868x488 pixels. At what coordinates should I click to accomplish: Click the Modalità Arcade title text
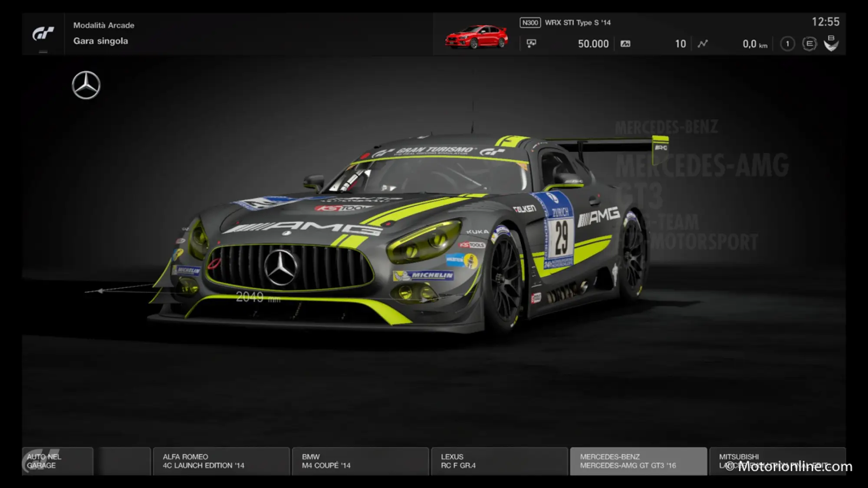coord(104,25)
